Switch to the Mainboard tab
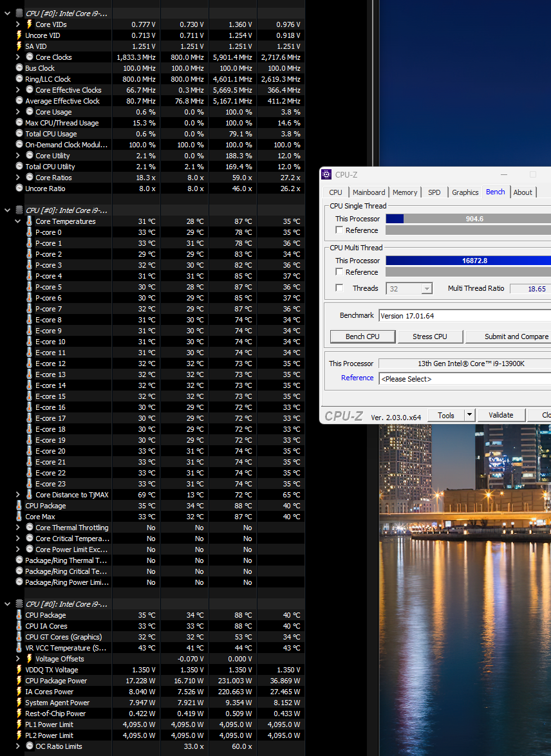Viewport: 551px width, 756px height. 369,192
